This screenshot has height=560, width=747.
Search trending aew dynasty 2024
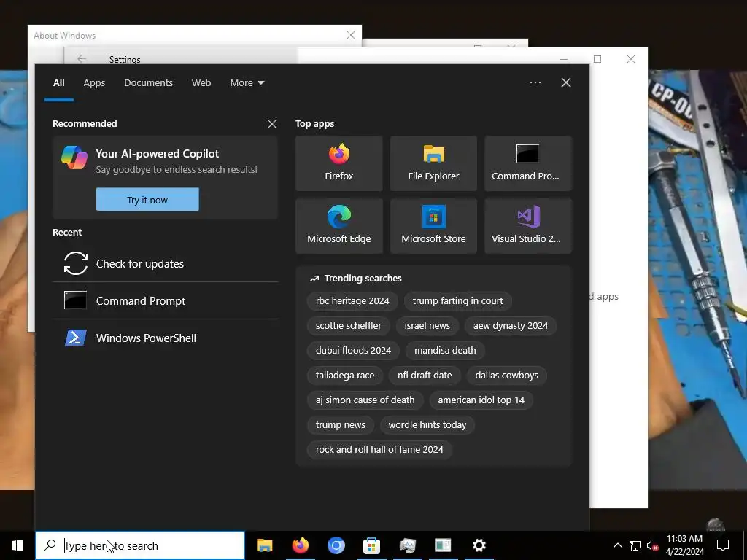point(510,326)
